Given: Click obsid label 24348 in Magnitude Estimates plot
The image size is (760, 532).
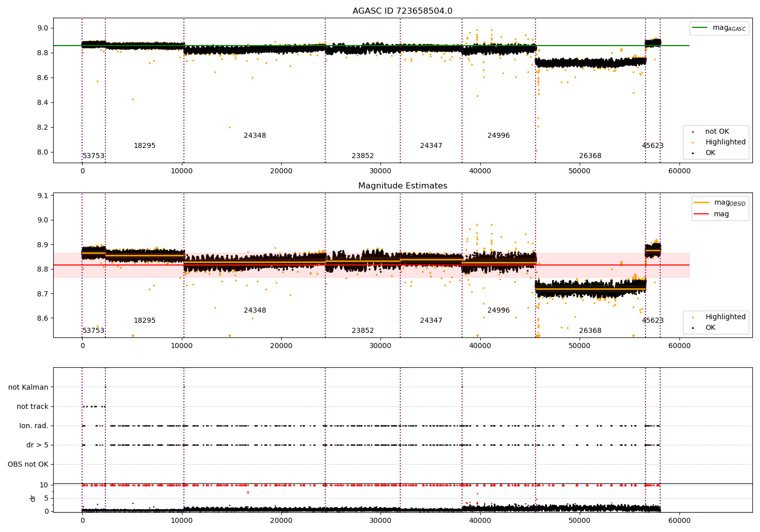Looking at the screenshot, I should 255,311.
